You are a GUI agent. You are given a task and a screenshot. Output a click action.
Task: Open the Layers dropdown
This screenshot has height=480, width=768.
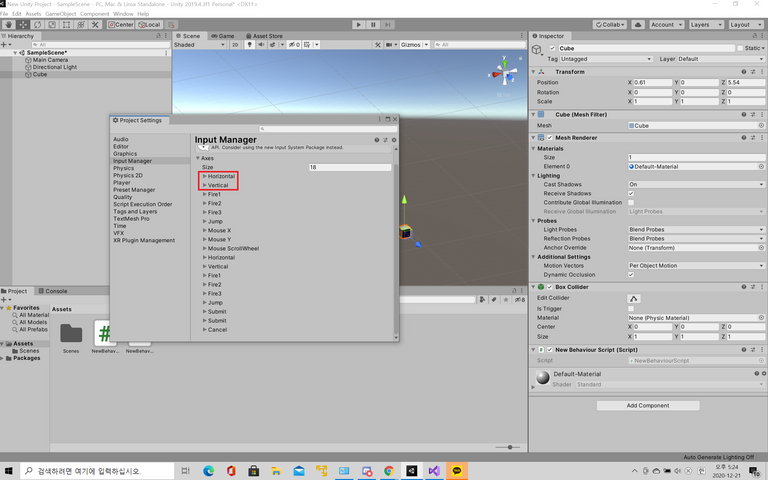tap(706, 24)
